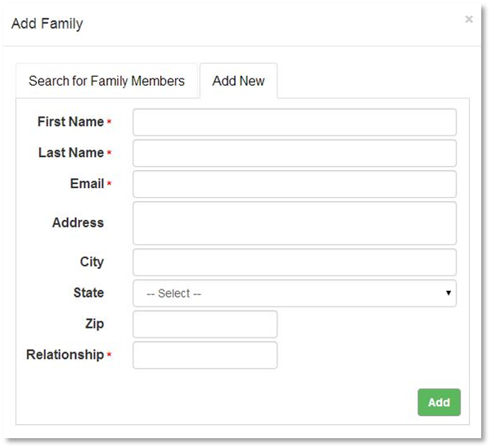Focus the Relationship input field

(x=205, y=355)
